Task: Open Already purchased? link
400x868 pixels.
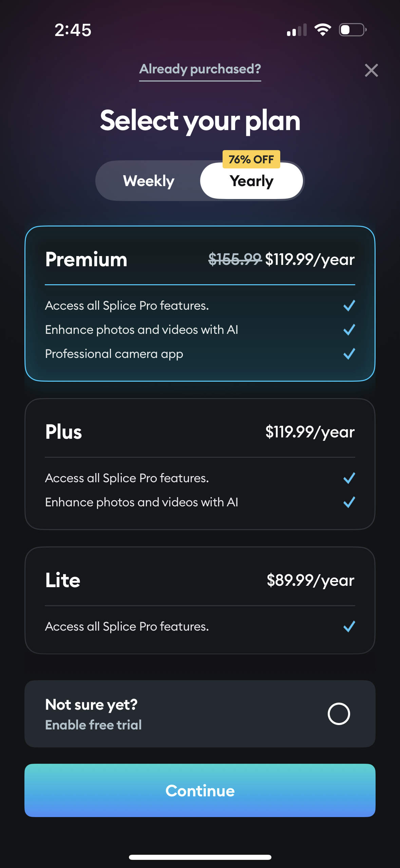Action: coord(201,70)
